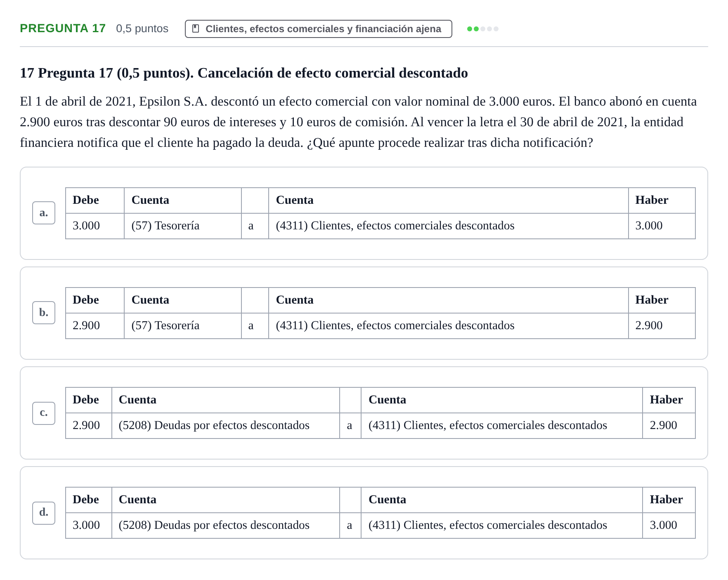Open the Clientes, efectos comerciales y financiación ajena tag
728x580 pixels.
[x=319, y=29]
